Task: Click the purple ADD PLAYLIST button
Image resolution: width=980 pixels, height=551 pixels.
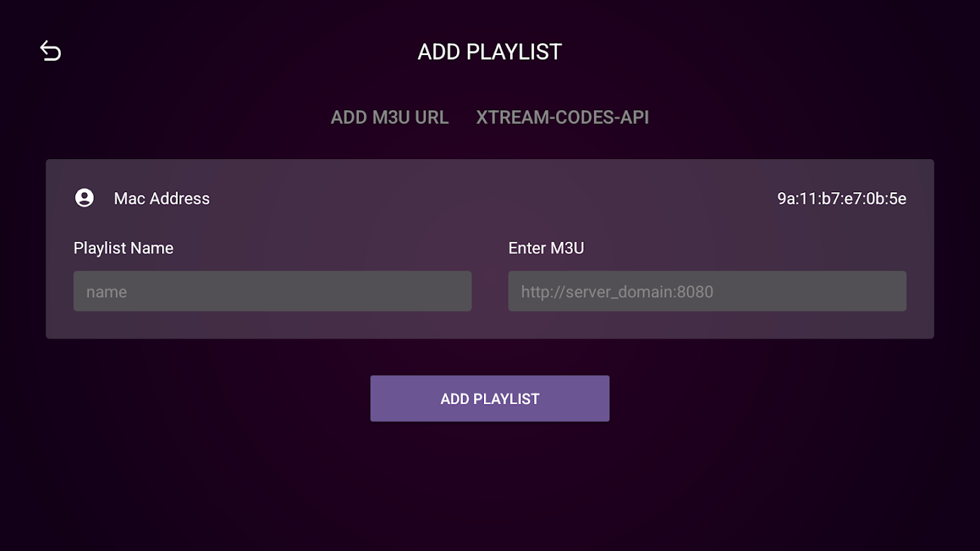Action: pos(490,399)
